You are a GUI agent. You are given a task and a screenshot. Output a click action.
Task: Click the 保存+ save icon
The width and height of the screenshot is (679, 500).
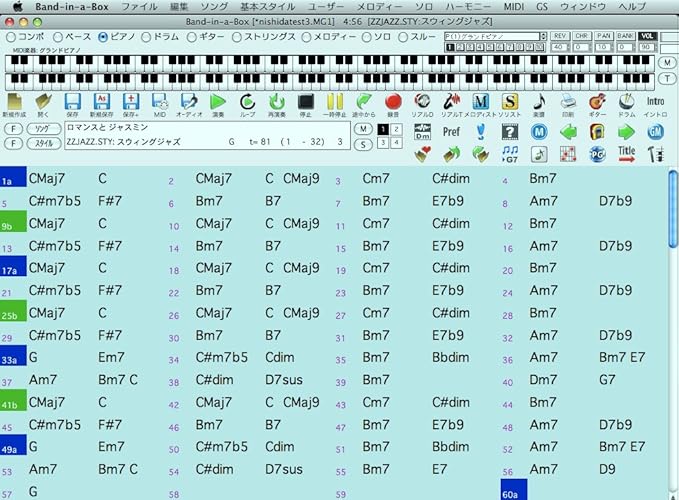click(130, 105)
